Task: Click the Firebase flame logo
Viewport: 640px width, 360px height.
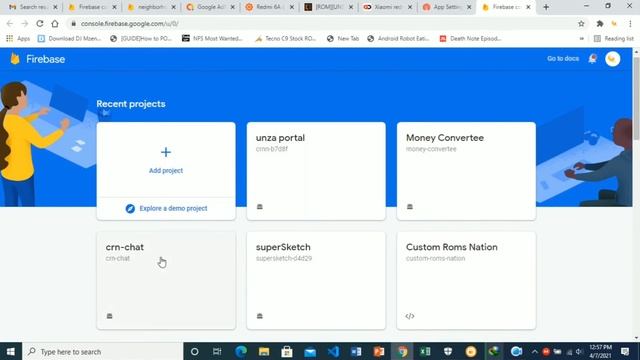Action: click(x=15, y=59)
